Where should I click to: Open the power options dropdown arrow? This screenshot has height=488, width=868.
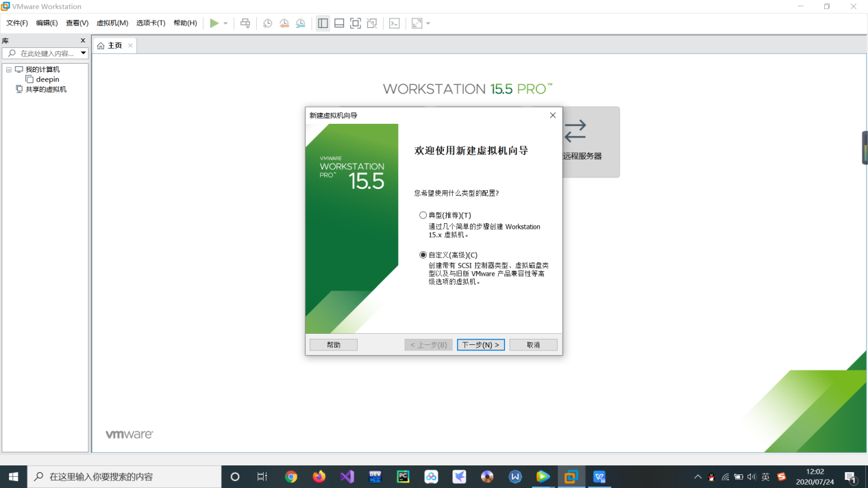[x=225, y=23]
